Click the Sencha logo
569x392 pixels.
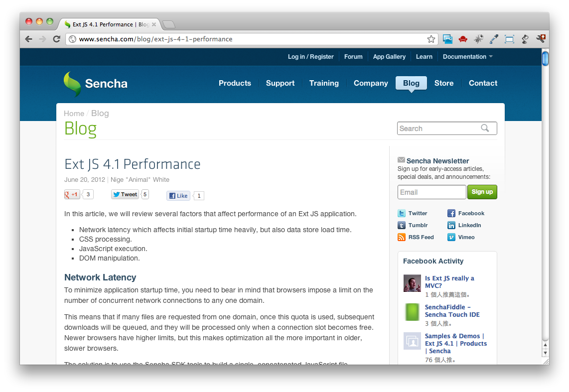coord(95,83)
